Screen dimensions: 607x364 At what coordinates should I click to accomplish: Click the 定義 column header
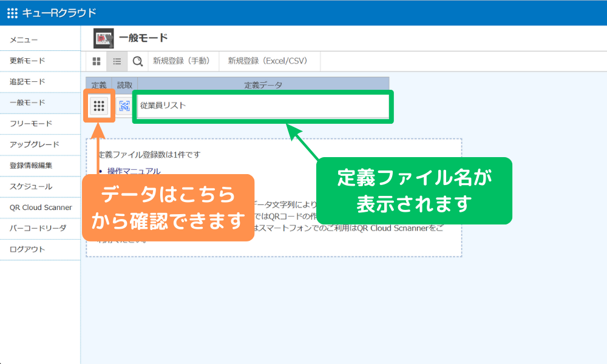tap(99, 85)
